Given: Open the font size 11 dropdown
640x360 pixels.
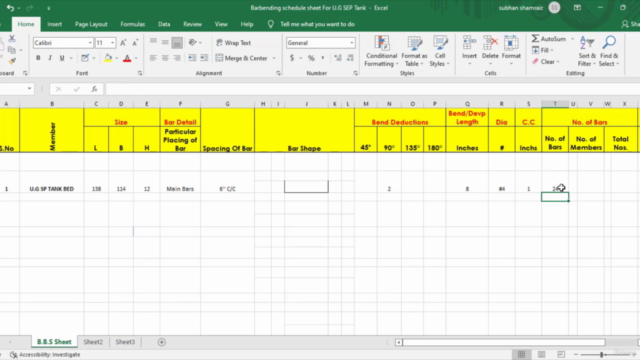Looking at the screenshot, I should click(x=112, y=43).
